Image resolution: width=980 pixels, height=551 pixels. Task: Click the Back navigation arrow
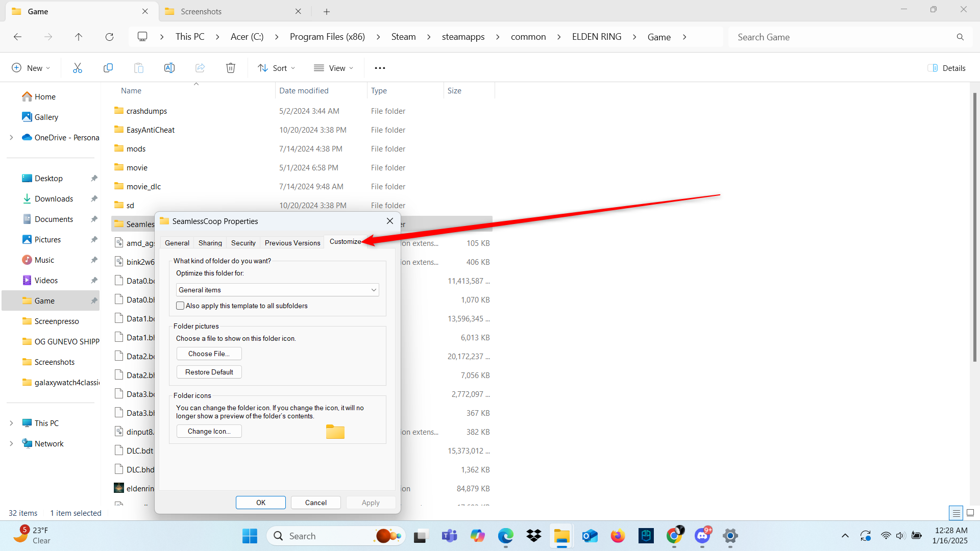[x=17, y=37]
